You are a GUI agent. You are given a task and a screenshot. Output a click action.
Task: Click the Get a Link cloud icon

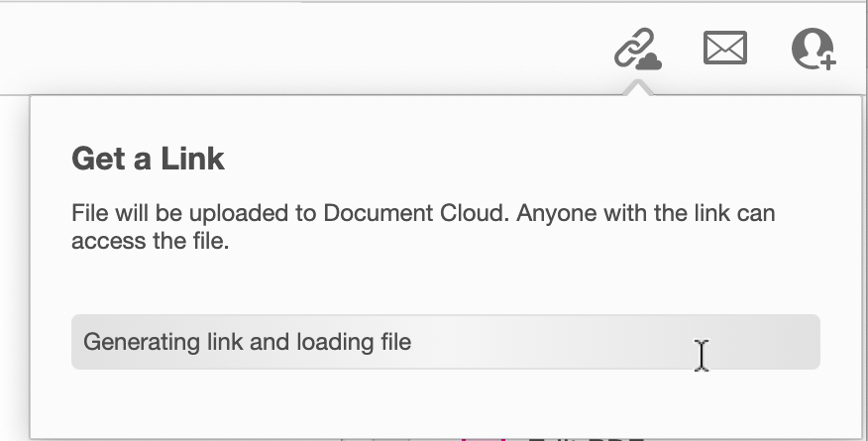click(637, 49)
